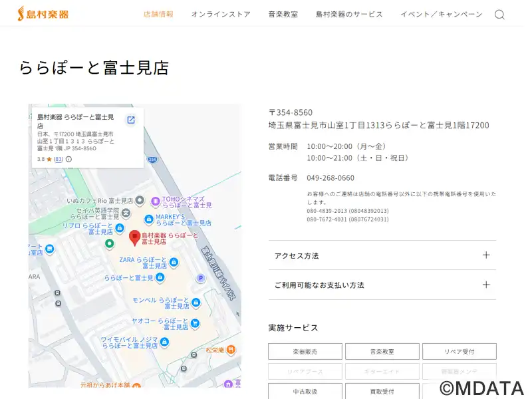
Task: Click the 楽器販売 service button
Action: (305, 351)
